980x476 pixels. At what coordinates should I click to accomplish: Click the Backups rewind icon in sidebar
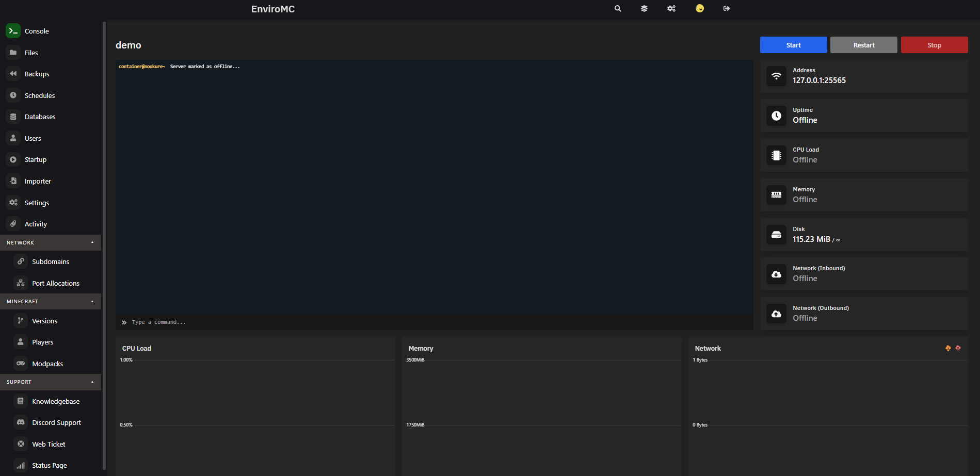[13, 74]
